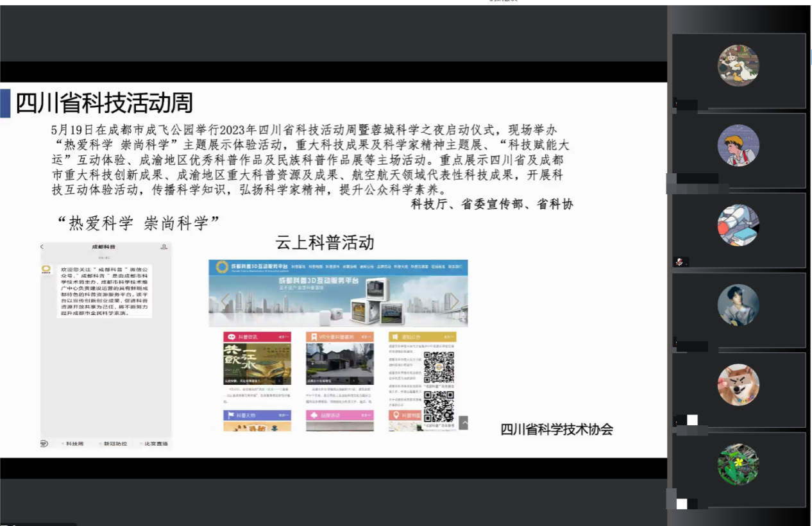Click the scroll-to-top arrow button on website

point(463,423)
